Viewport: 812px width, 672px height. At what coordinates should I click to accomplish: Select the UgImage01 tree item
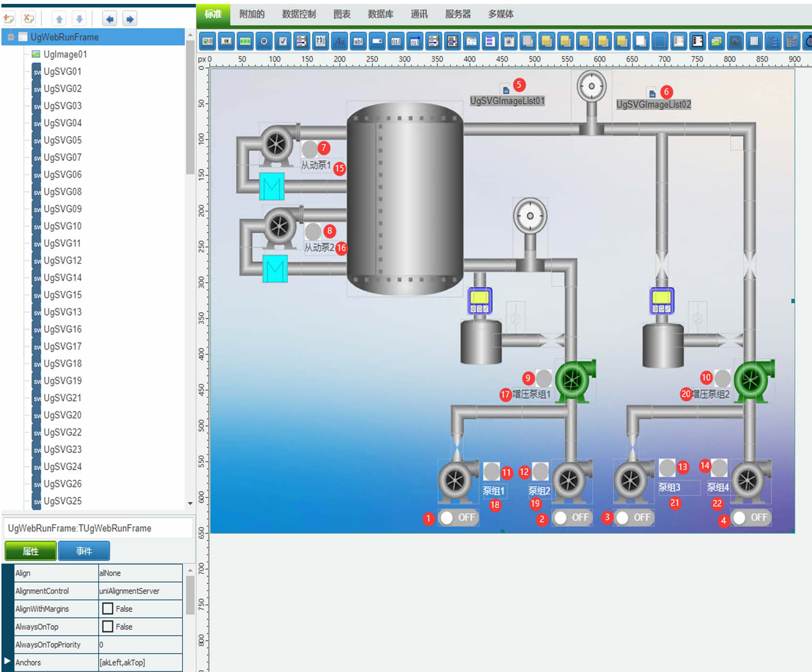[x=65, y=54]
